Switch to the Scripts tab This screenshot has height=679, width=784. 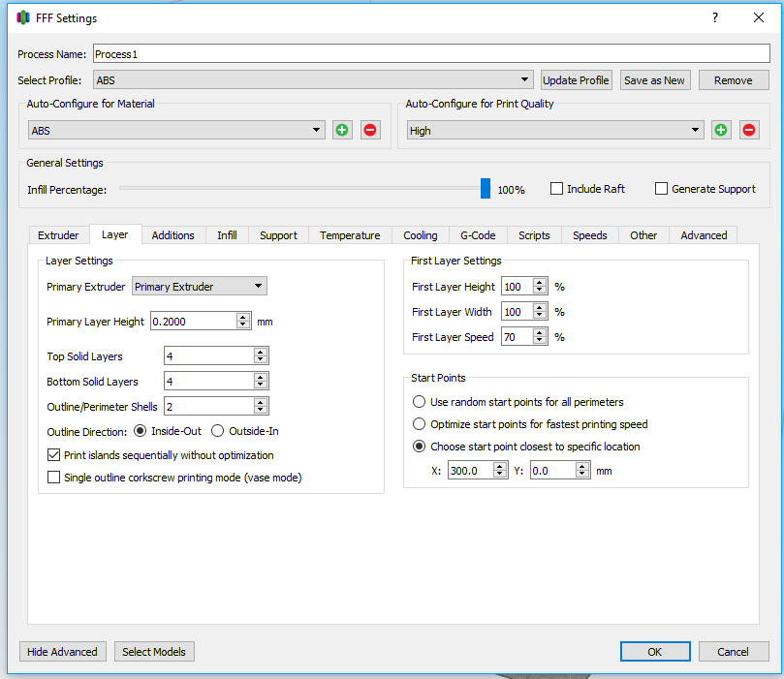(x=534, y=235)
